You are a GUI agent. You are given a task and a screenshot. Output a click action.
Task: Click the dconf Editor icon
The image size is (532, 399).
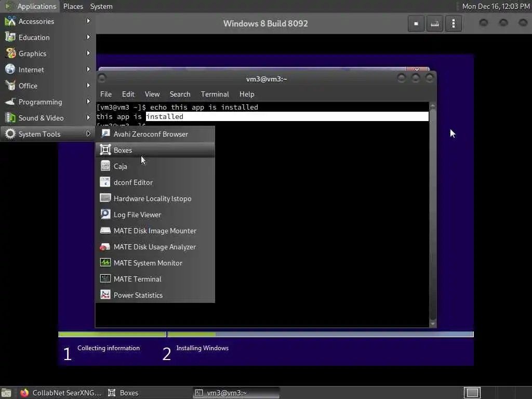[105, 182]
